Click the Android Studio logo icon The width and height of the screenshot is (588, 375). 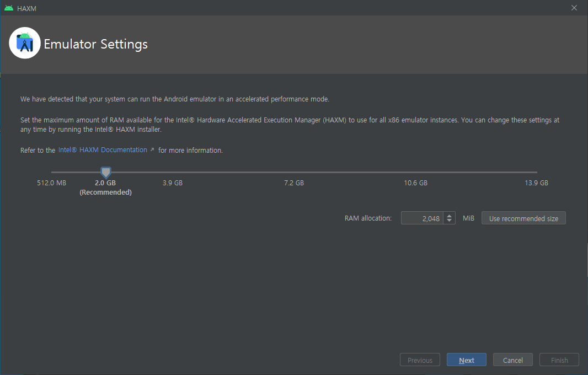coord(25,43)
